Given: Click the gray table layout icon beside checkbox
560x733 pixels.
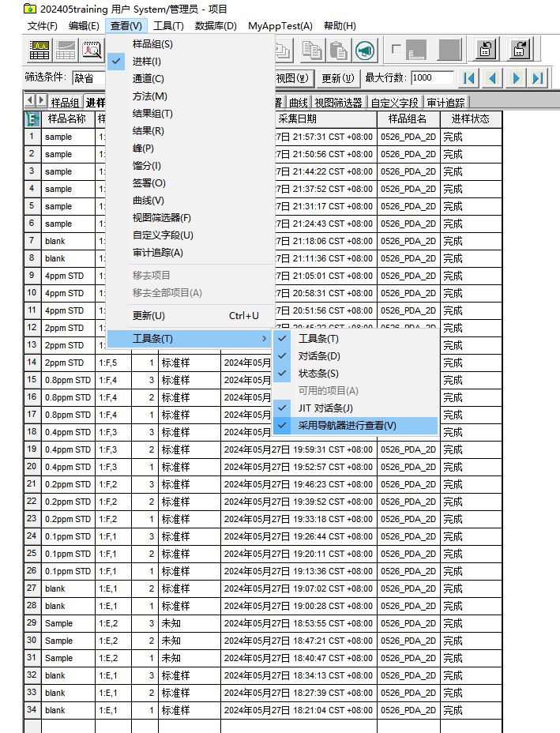Looking at the screenshot, I should tap(415, 50).
